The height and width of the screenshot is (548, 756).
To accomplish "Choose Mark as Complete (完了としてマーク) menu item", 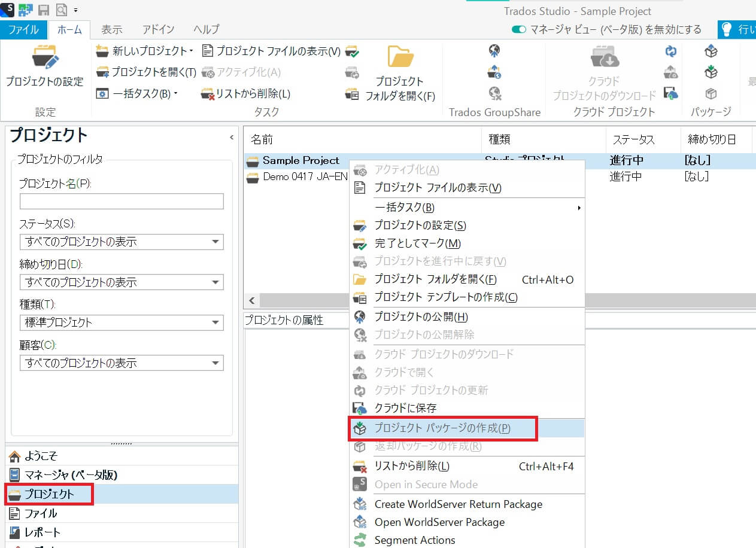I will point(417,243).
